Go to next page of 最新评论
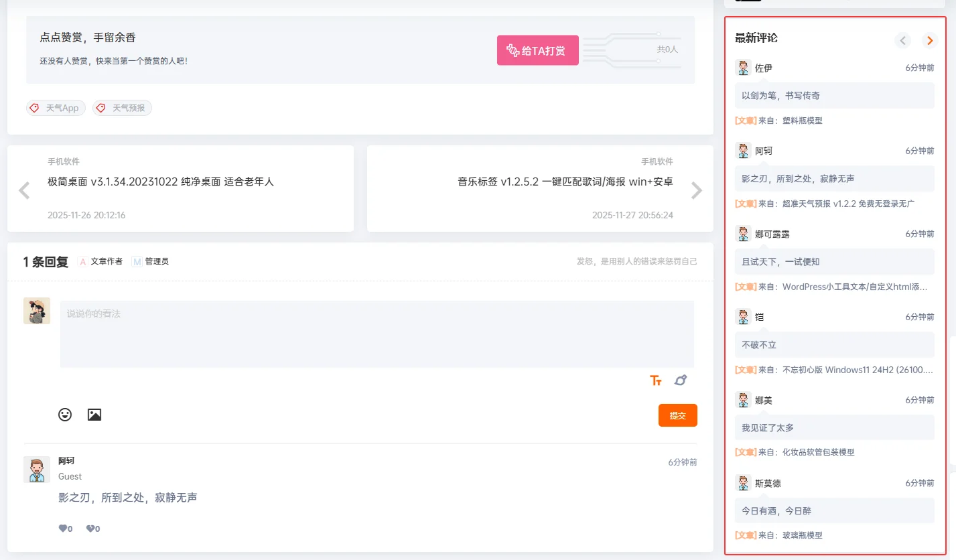The width and height of the screenshot is (956, 560). click(x=929, y=41)
